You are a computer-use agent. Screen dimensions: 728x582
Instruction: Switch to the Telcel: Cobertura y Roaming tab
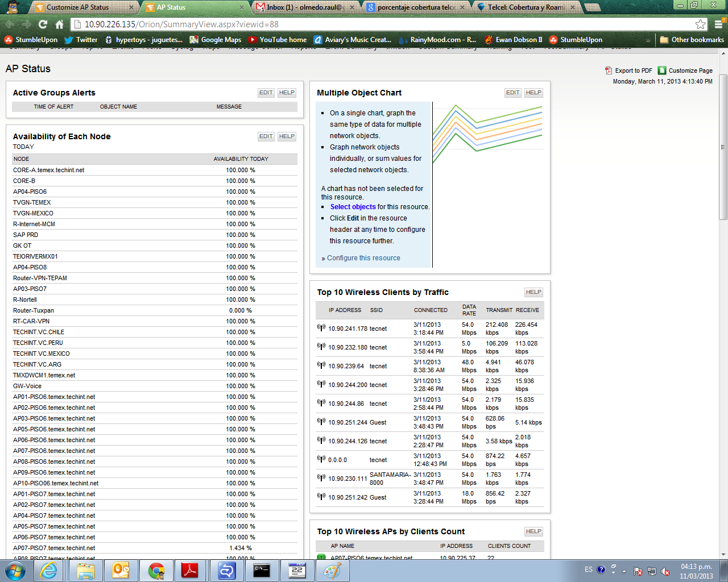point(526,7)
